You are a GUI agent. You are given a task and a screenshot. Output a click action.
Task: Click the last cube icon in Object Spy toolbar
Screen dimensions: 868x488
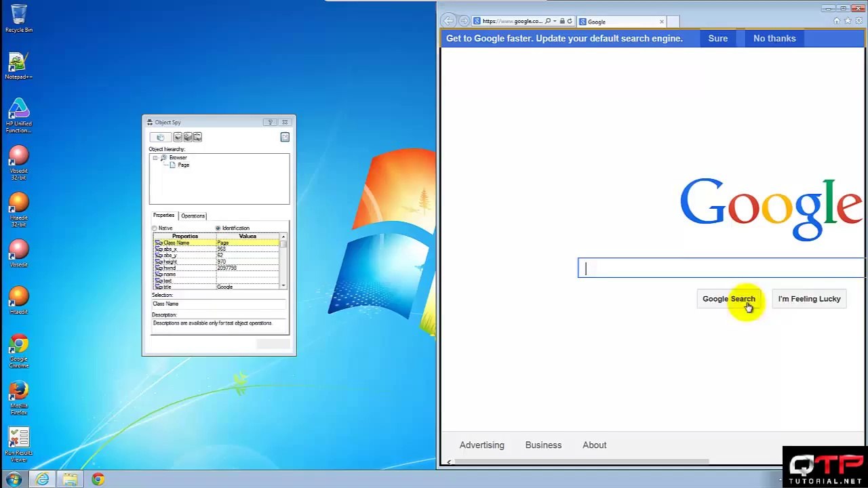click(x=197, y=137)
